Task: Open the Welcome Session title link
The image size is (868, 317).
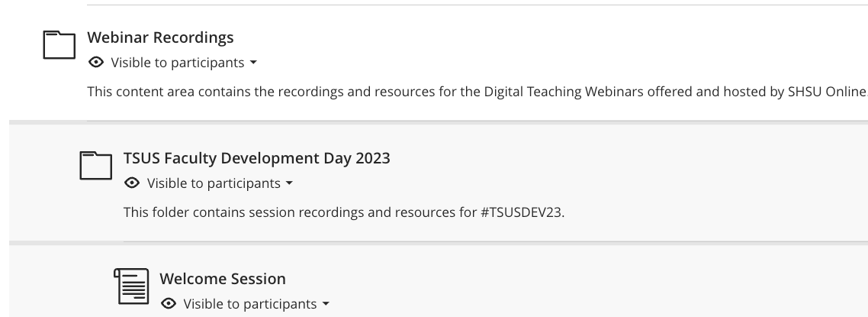Action: (223, 279)
